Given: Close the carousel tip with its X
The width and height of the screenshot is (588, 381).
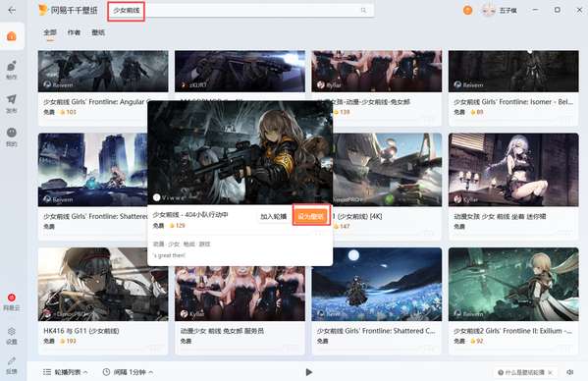Looking at the screenshot, I should click(550, 372).
